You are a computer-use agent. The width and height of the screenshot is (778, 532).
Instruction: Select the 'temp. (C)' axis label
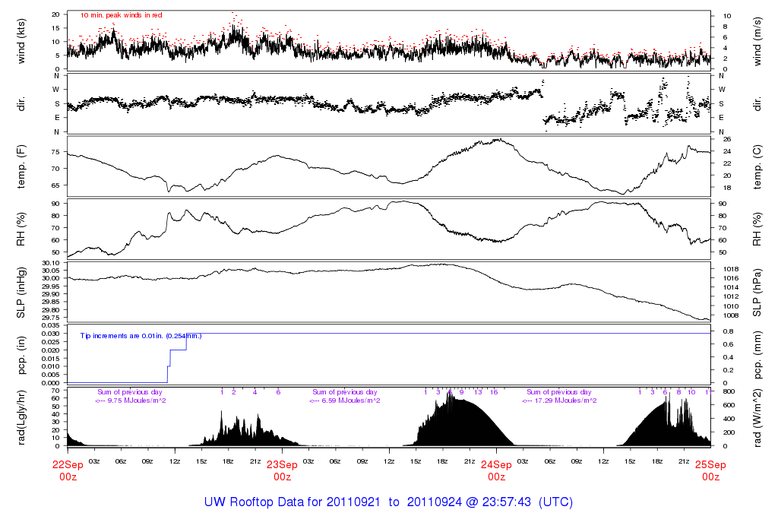click(757, 167)
